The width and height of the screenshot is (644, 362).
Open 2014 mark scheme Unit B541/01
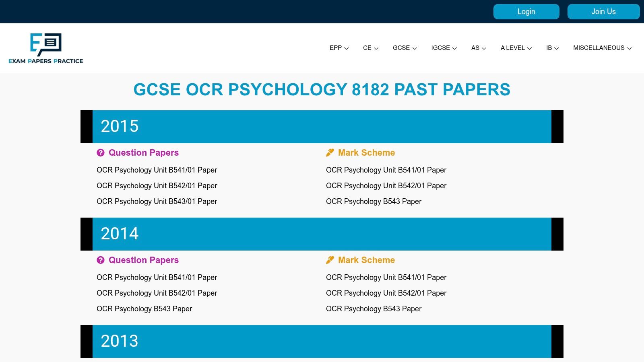click(x=386, y=278)
